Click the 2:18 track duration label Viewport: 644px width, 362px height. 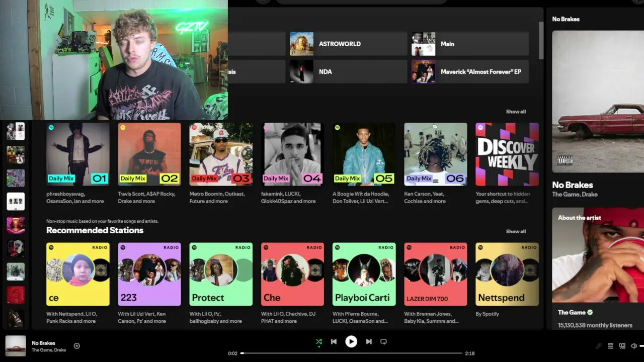470,353
